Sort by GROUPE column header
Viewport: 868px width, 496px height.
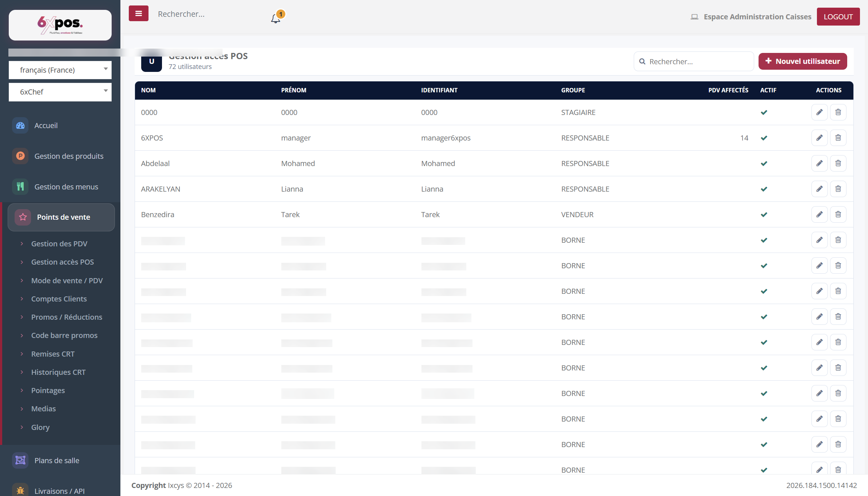573,90
